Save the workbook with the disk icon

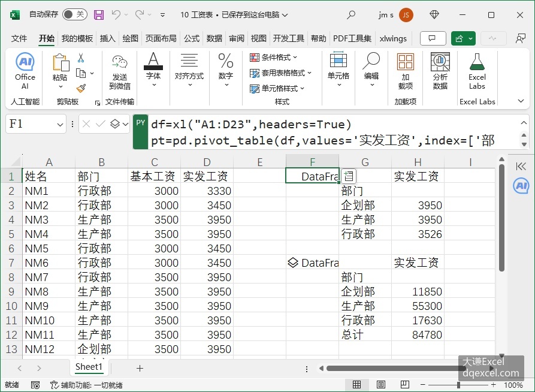(x=99, y=14)
